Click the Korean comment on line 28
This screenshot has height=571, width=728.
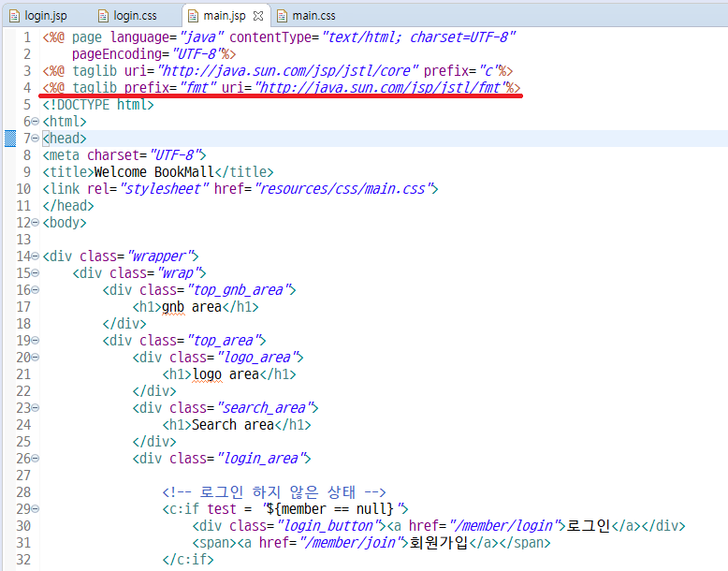274,492
